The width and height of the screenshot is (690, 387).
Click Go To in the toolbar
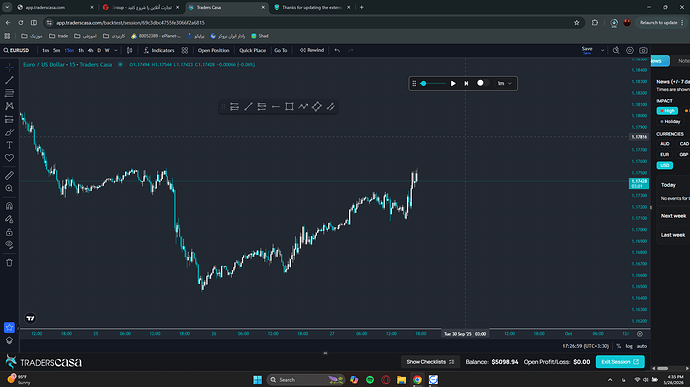coord(281,51)
